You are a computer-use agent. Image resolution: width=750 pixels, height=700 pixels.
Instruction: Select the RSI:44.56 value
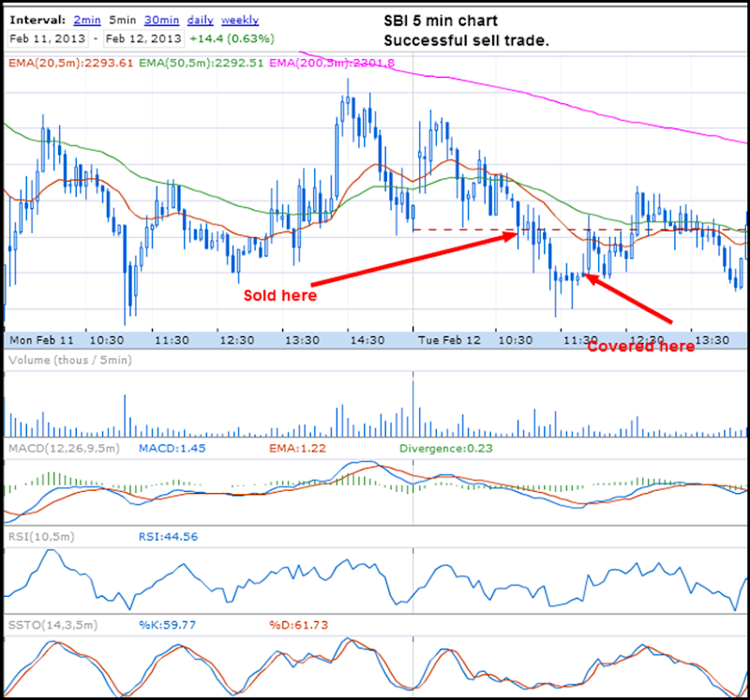[169, 537]
